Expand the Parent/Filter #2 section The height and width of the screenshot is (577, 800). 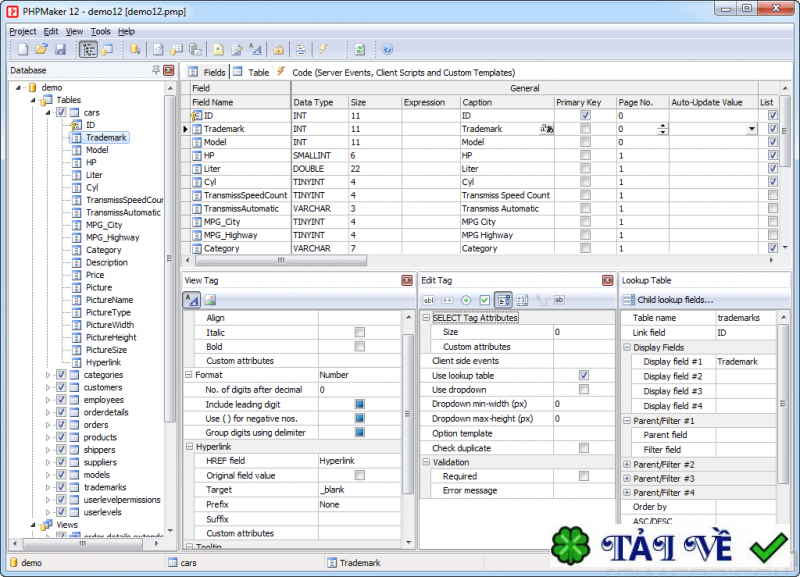click(x=627, y=465)
